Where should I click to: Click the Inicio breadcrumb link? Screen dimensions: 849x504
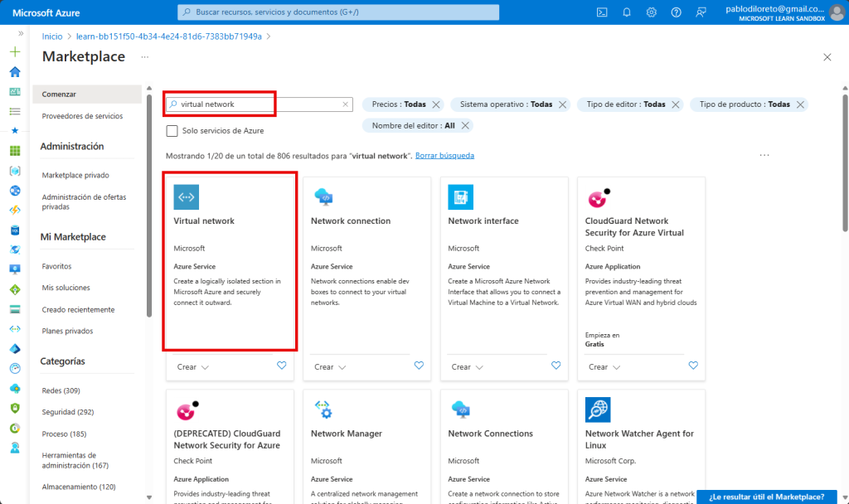coord(52,36)
